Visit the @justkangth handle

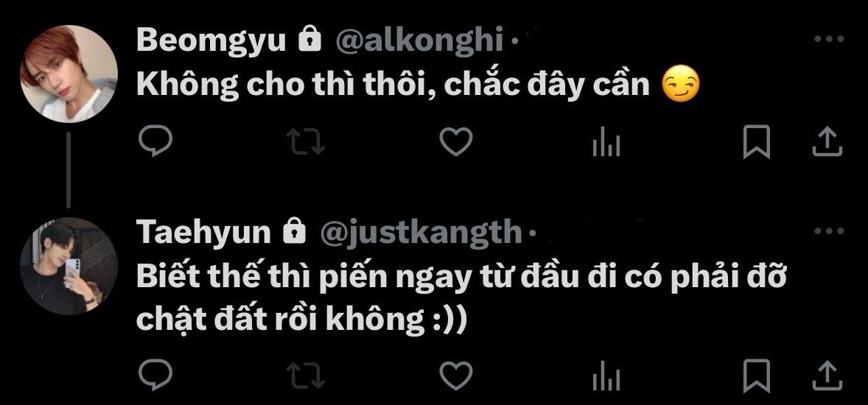point(421,233)
